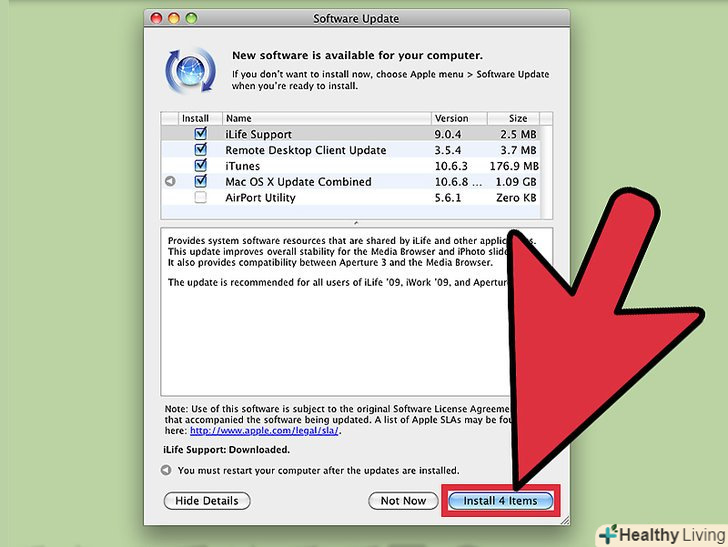Click the 5.6.1 version cell
Viewport: 728px width, 547px height.
point(448,197)
